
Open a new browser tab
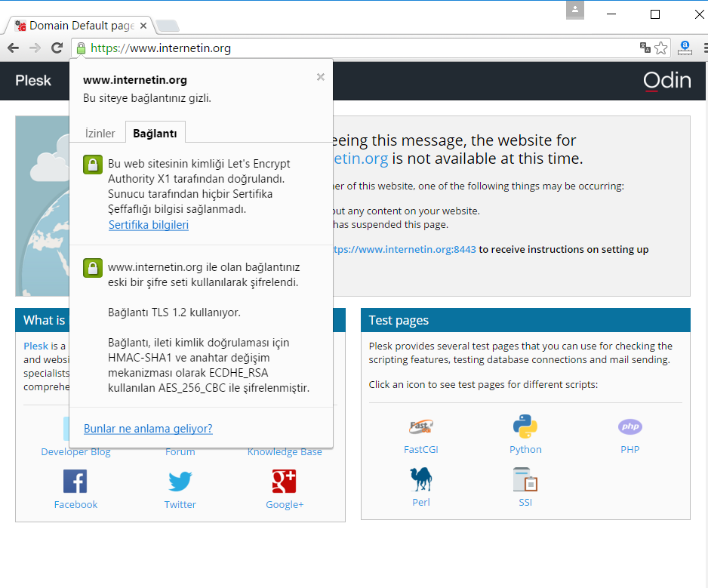tap(168, 26)
